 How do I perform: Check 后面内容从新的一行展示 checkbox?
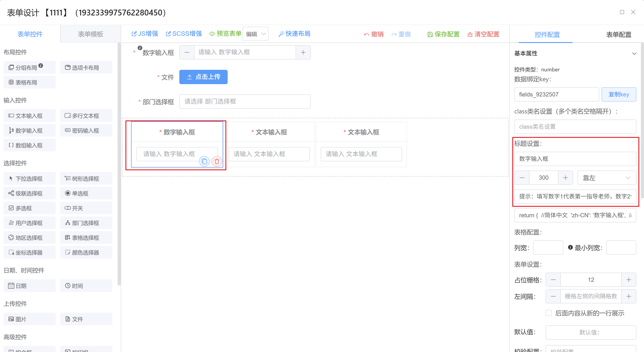(549, 313)
